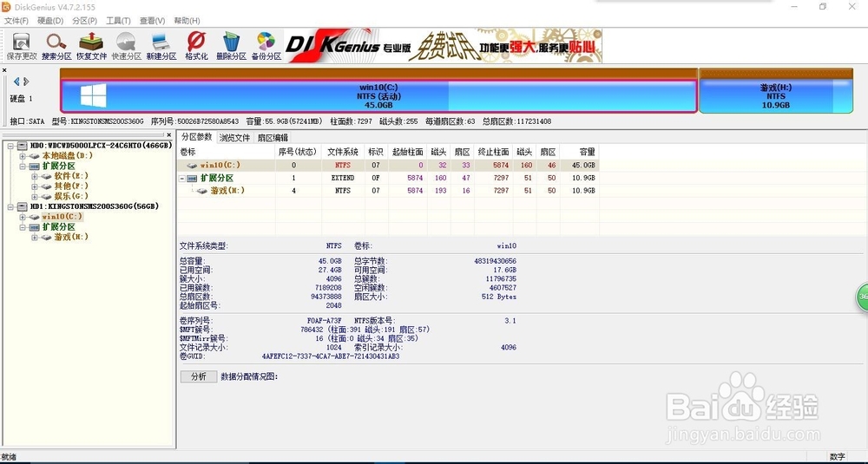This screenshot has width=868, height=464.
Task: Expand win10(C:) node in disk tree
Action: point(23,217)
